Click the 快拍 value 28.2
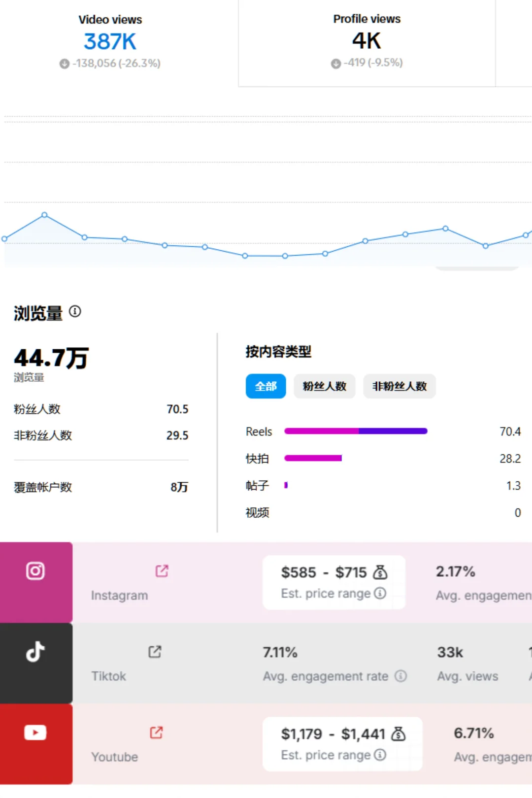 [x=510, y=459]
